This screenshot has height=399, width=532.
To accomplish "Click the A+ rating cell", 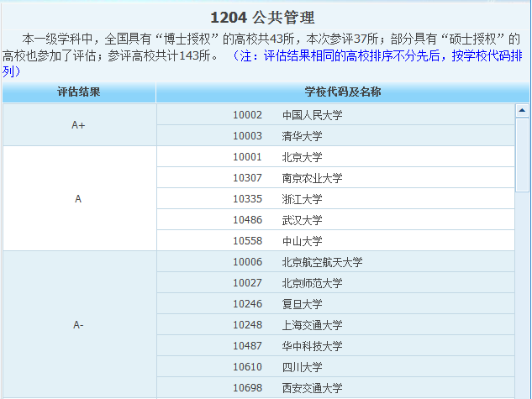I will [79, 125].
